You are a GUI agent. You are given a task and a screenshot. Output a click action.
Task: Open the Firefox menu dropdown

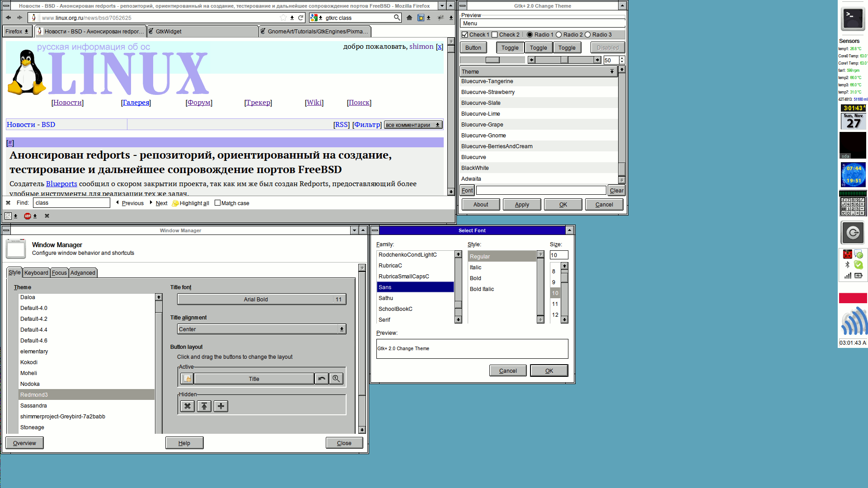tap(17, 32)
